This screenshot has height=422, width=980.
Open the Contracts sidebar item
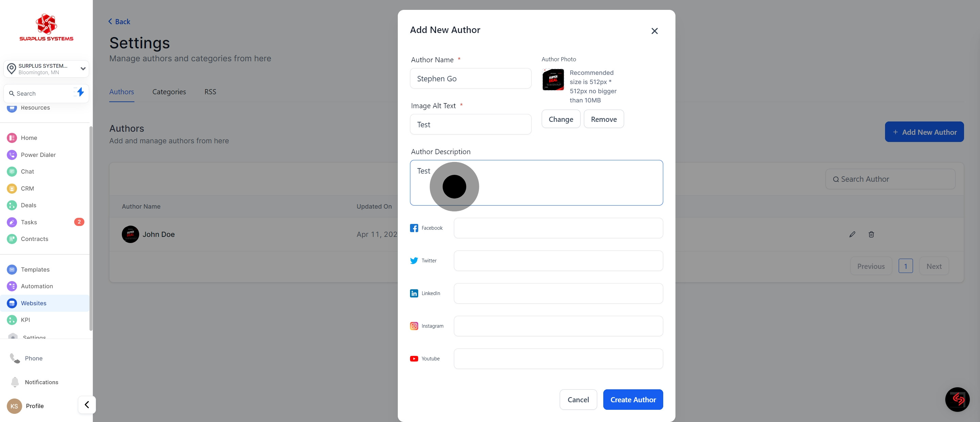coord(34,239)
